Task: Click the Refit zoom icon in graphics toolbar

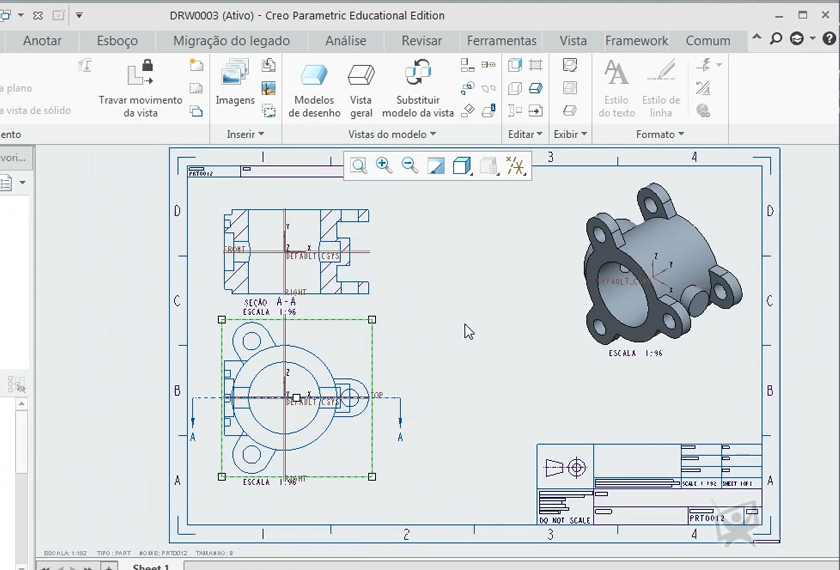Action: [357, 166]
